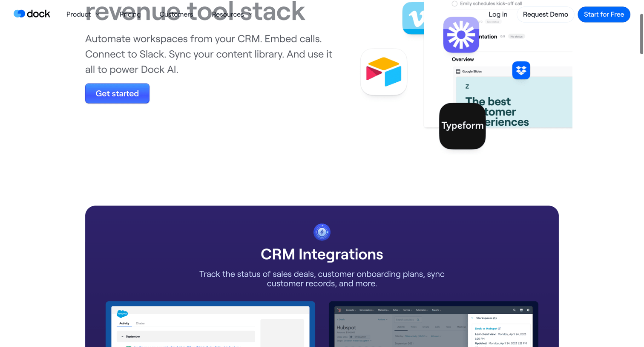Click the Overview heading text

tap(463, 59)
